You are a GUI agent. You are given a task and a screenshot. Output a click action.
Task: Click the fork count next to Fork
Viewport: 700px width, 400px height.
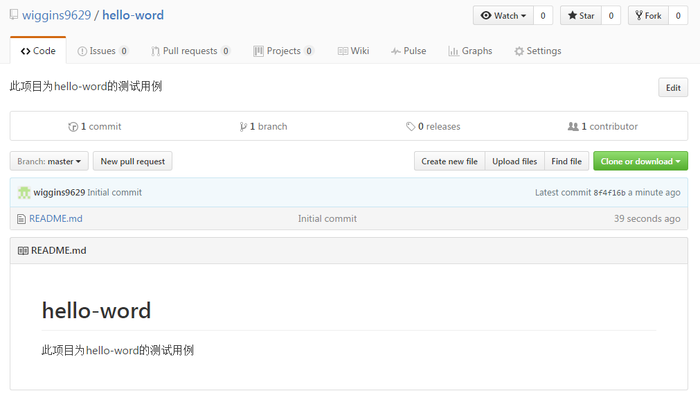pos(678,16)
